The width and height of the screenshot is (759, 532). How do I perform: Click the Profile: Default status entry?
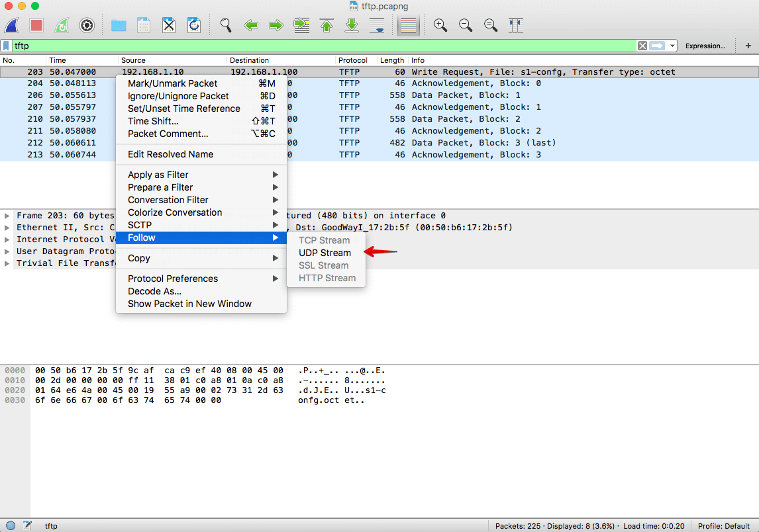point(724,526)
